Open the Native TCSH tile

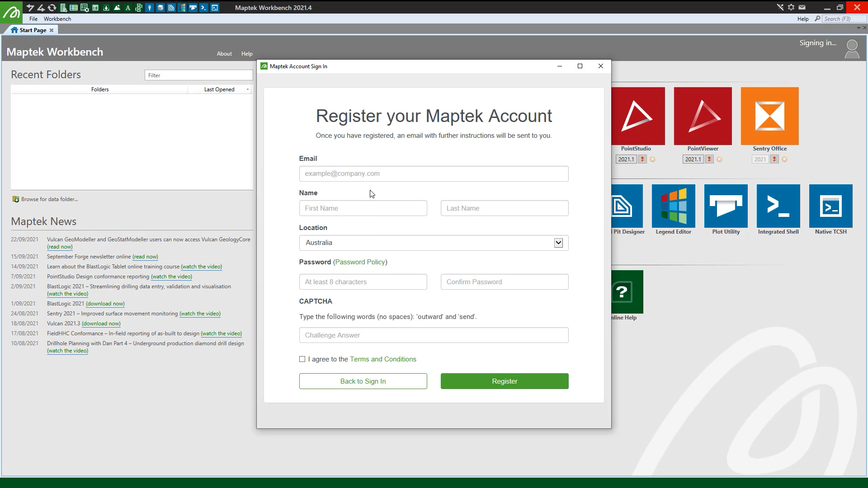pos(830,206)
